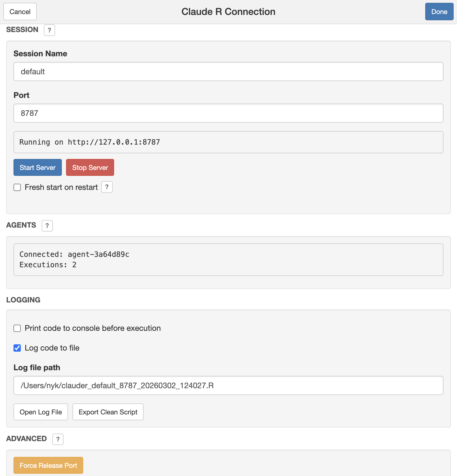The image size is (457, 476).
Task: Enable Fresh start on restart
Action: click(17, 187)
